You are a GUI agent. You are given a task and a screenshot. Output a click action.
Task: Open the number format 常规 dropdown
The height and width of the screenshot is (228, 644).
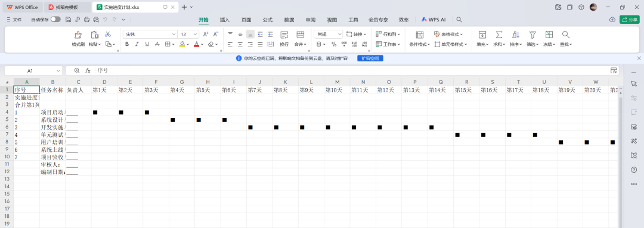tap(340, 35)
